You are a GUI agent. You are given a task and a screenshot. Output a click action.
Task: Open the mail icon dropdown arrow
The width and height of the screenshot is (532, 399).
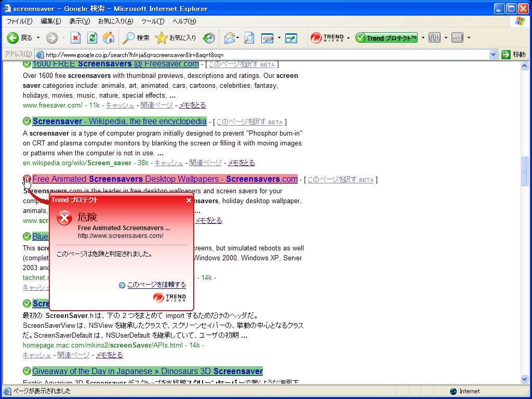[x=238, y=37]
